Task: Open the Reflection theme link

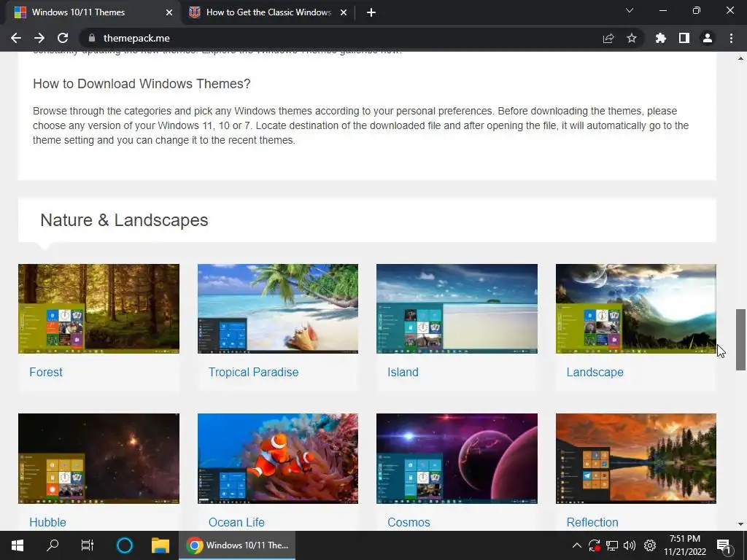Action: 592,522
